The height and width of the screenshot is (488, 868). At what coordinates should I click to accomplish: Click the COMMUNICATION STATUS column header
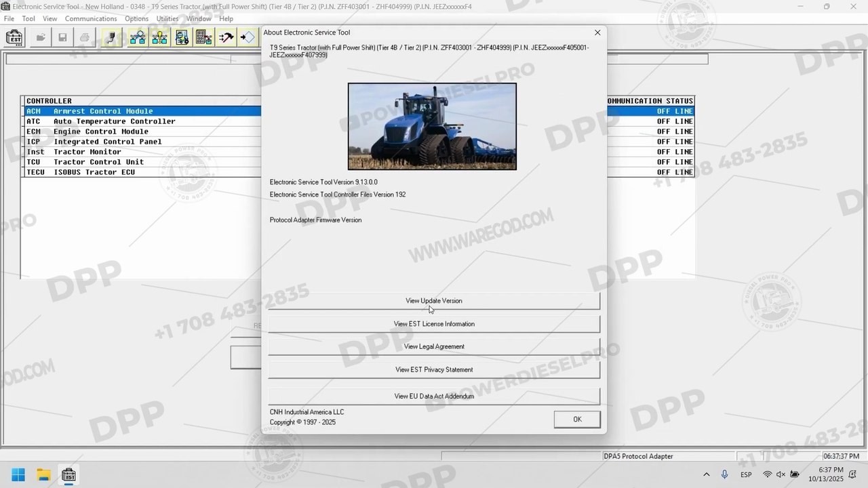[650, 101]
